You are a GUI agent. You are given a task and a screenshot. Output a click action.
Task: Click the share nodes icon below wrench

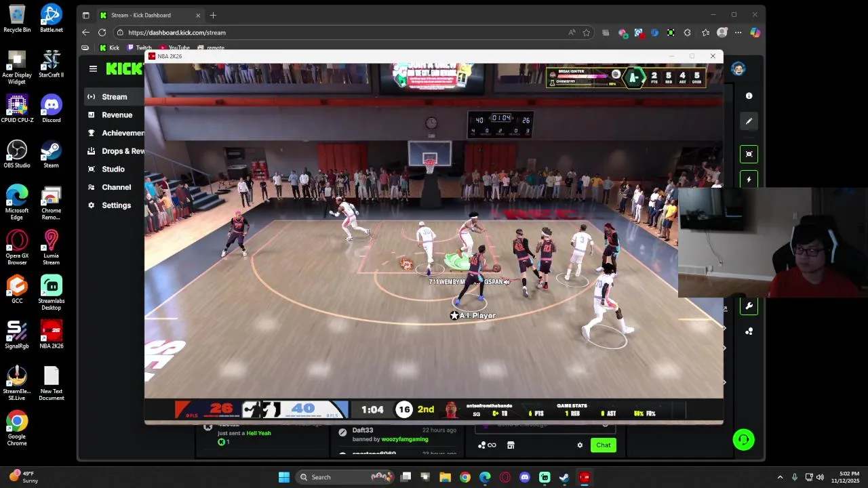[749, 331]
